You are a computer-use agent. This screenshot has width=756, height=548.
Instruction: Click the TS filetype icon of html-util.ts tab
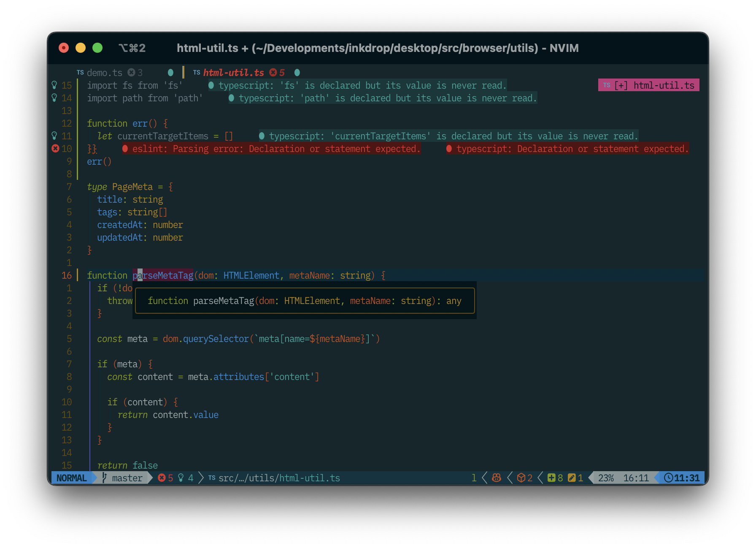(x=197, y=73)
